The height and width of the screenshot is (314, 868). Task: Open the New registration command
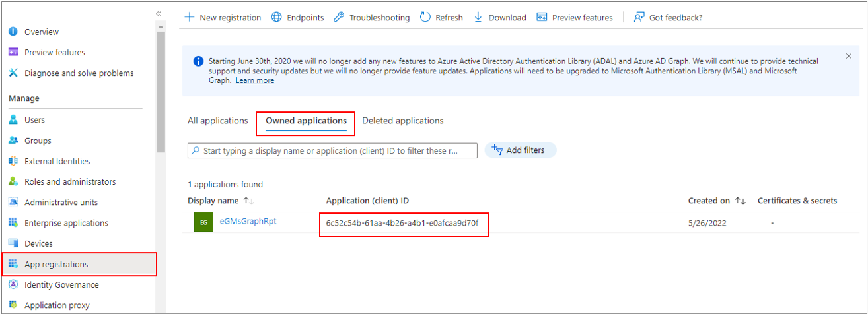tap(223, 18)
